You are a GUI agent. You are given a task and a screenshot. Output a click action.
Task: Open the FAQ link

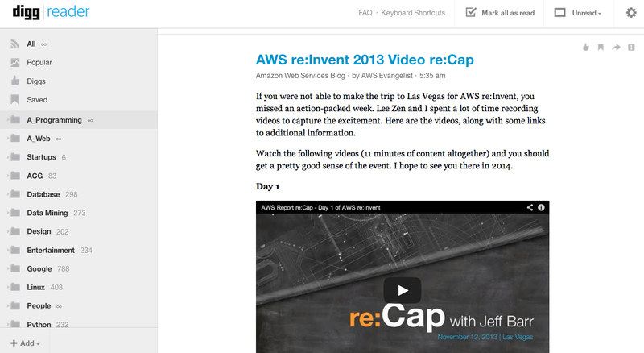point(365,13)
